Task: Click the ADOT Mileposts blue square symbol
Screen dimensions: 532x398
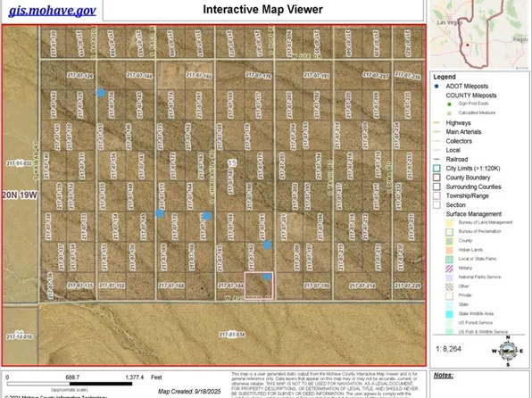Action: (436, 87)
